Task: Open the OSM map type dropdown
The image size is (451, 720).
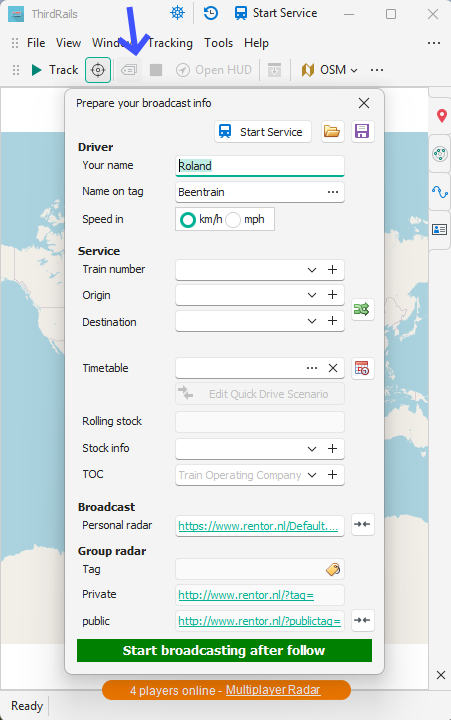Action: 329,70
